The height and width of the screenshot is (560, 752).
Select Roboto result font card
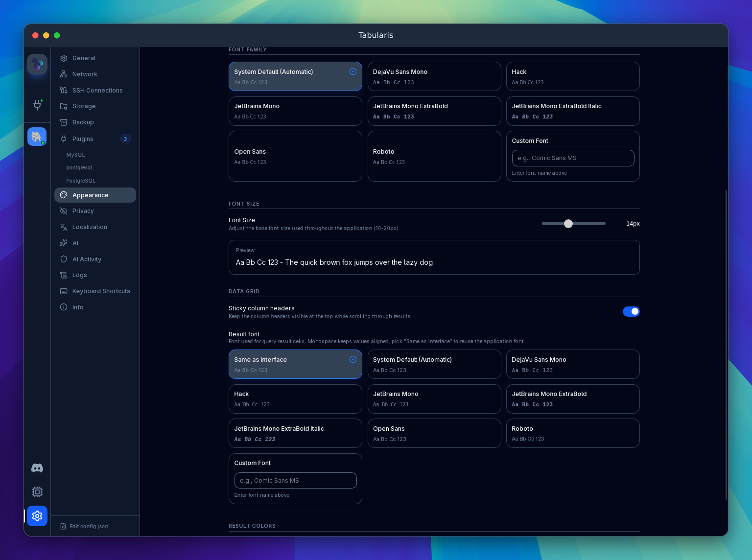(573, 433)
